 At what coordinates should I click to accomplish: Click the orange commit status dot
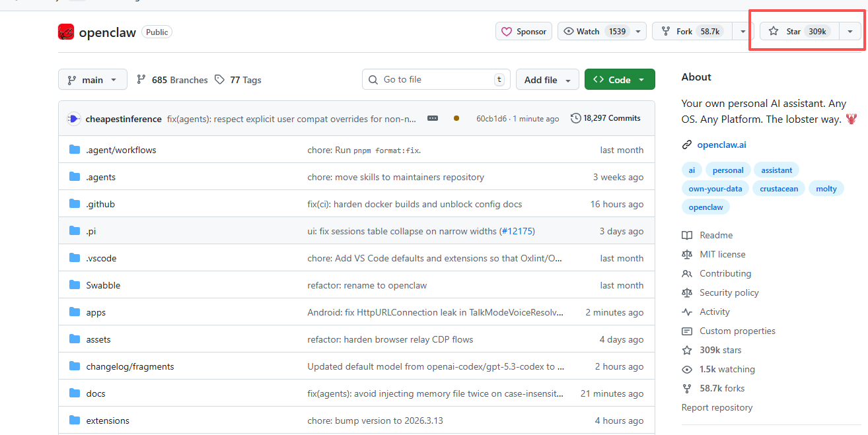(456, 118)
